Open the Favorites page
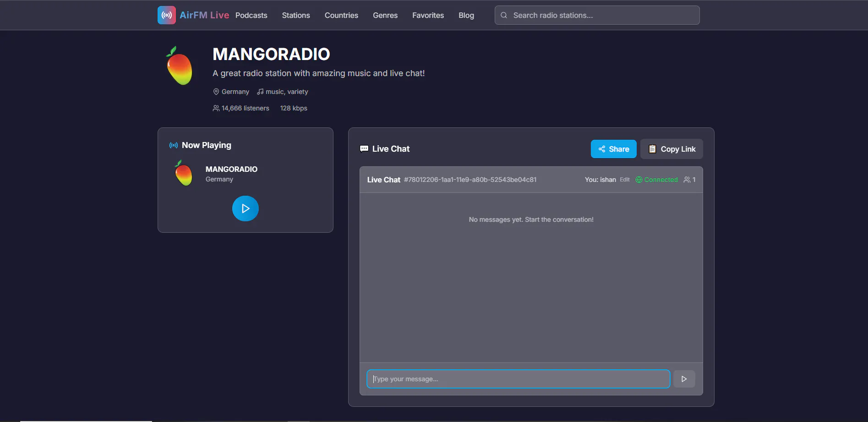 [x=428, y=15]
